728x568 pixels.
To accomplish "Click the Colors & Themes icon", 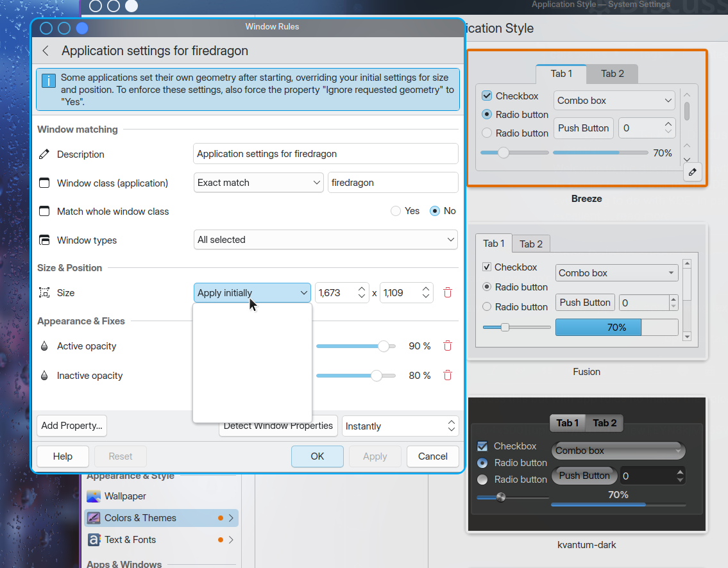I will point(93,518).
